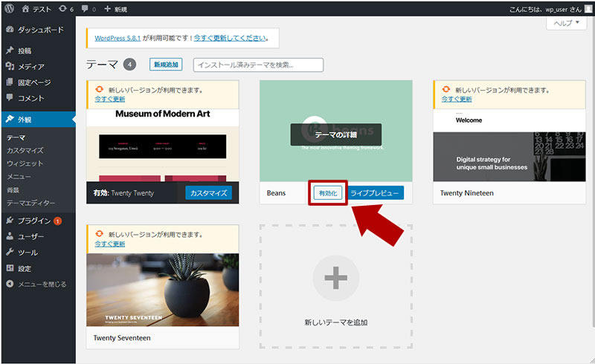
Task: Open the Twenty Twenty theme thumbnail
Action: pyautogui.click(x=163, y=146)
